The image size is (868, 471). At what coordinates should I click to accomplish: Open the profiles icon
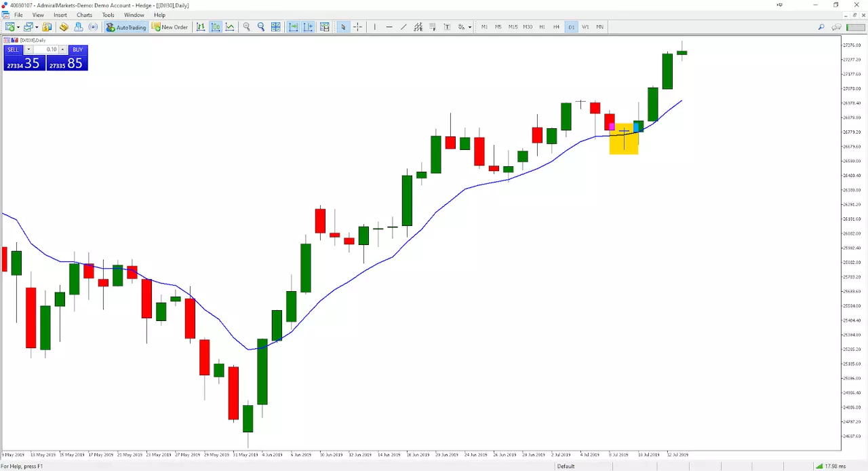tap(28, 27)
